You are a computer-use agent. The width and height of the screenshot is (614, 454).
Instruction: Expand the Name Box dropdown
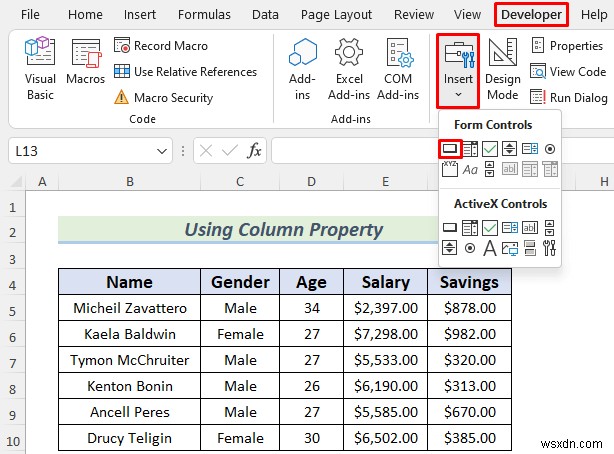tap(162, 151)
